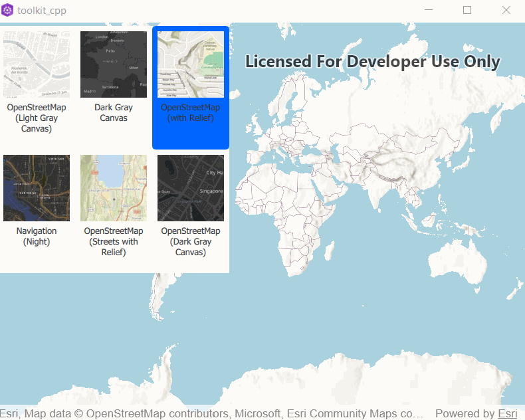525x420 pixels.
Task: Close the toolkit_cpp window
Action: click(506, 10)
